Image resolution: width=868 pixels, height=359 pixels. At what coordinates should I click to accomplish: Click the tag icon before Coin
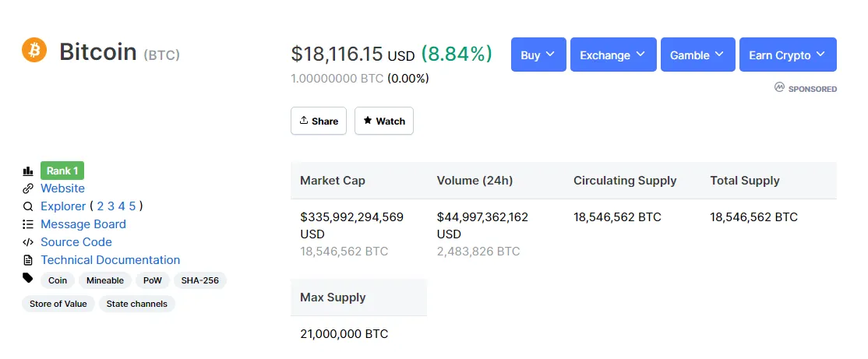pos(28,278)
